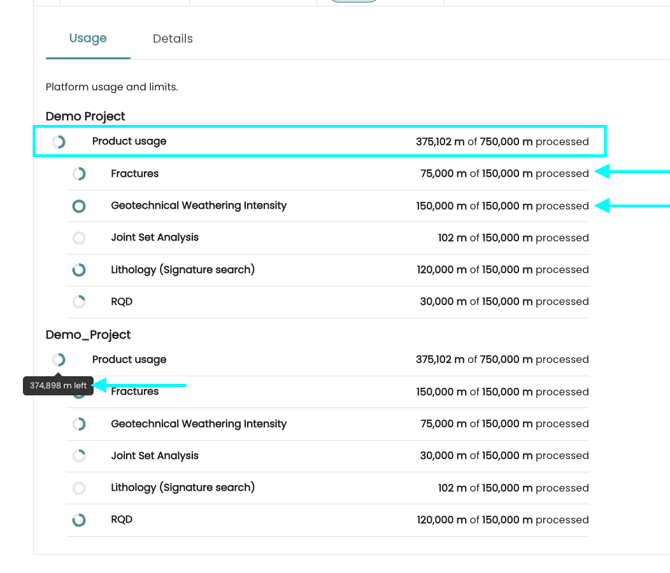Screen dimensions: 670x573
Task: Click Demo_Project Lithology progress ring
Action: point(79,488)
